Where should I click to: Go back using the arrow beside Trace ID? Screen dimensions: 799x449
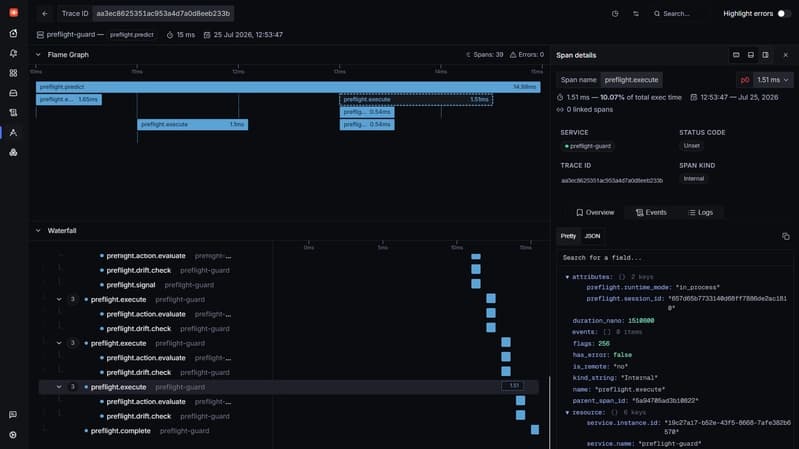click(45, 14)
